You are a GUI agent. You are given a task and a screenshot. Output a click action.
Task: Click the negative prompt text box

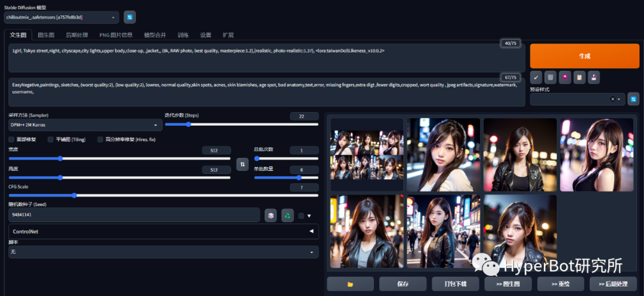267,92
